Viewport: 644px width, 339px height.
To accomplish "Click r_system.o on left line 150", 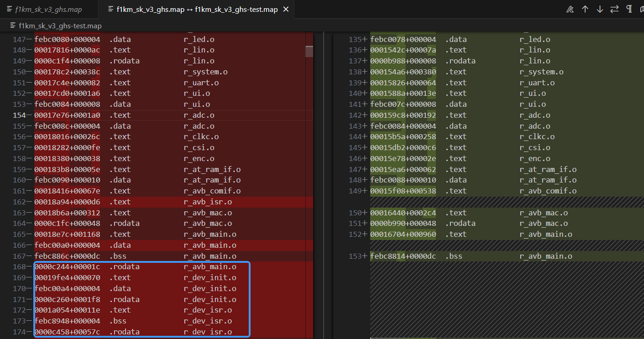I will click(205, 72).
